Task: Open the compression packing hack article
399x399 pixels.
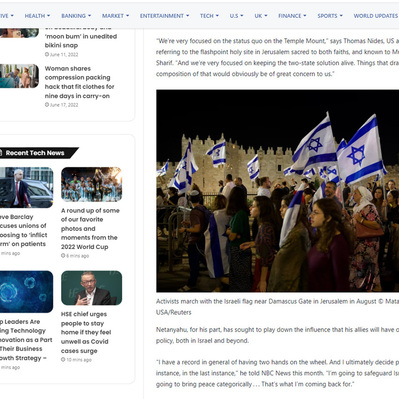Action: [x=79, y=82]
